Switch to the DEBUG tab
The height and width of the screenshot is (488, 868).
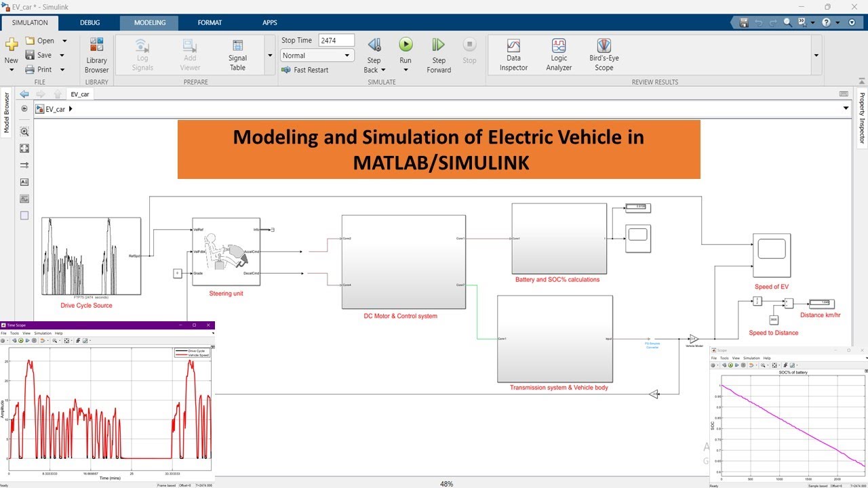point(90,22)
